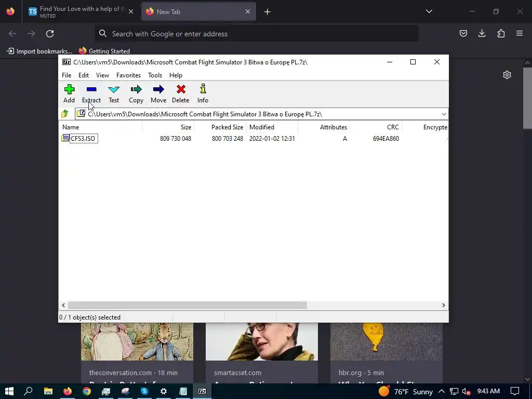This screenshot has height=399, width=532.
Task: Open the hbr.org story thumbnail
Action: point(387,342)
